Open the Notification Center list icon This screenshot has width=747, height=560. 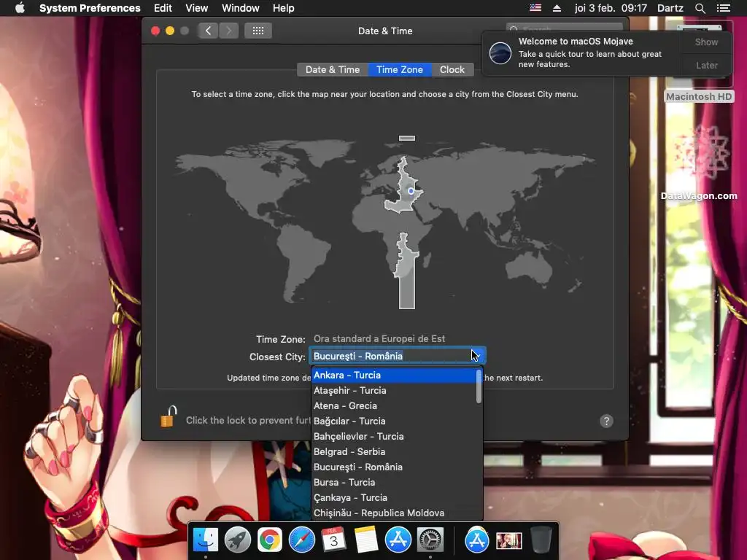point(723,8)
